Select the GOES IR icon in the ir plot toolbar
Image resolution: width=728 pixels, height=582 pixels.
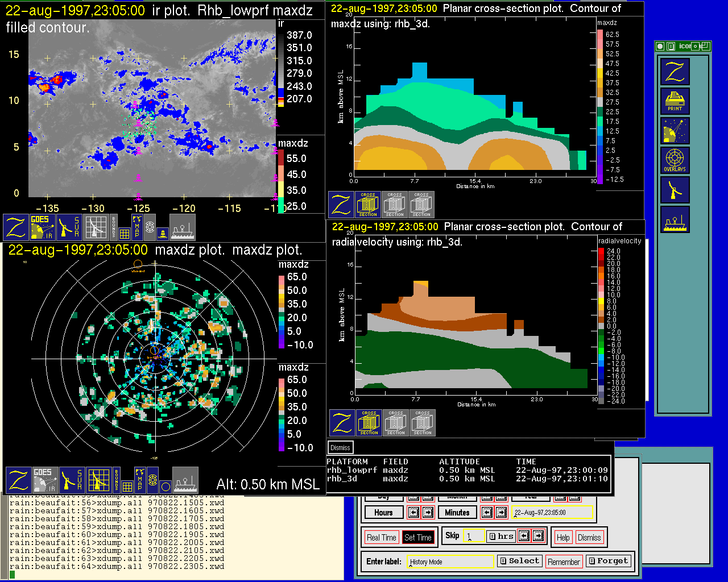coord(43,227)
